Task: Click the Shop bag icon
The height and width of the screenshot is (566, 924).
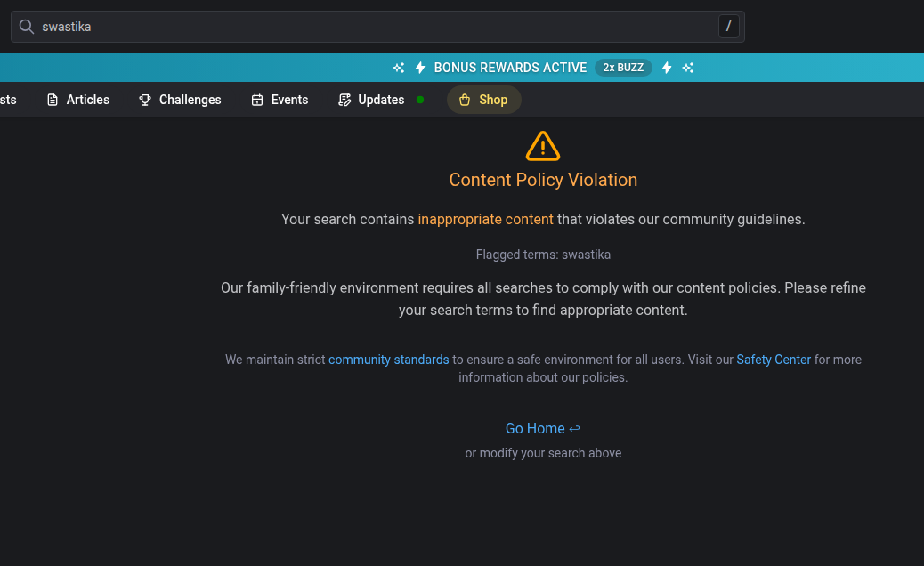Action: [x=465, y=100]
